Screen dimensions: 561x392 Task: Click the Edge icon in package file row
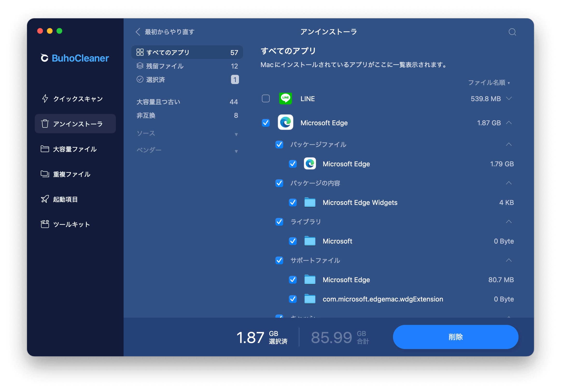tap(310, 163)
